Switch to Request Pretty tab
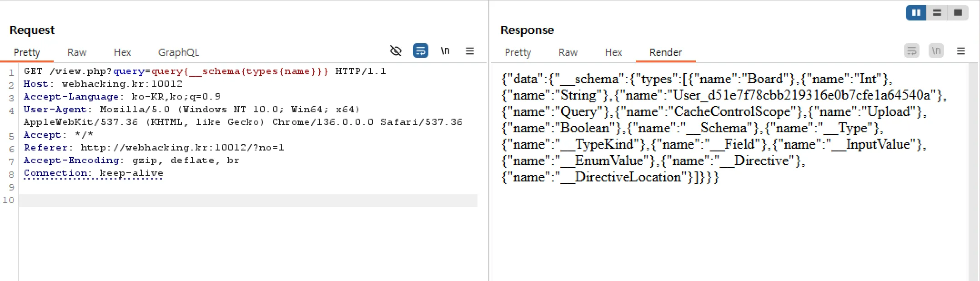Viewport: 980px width, 281px height. pos(27,52)
